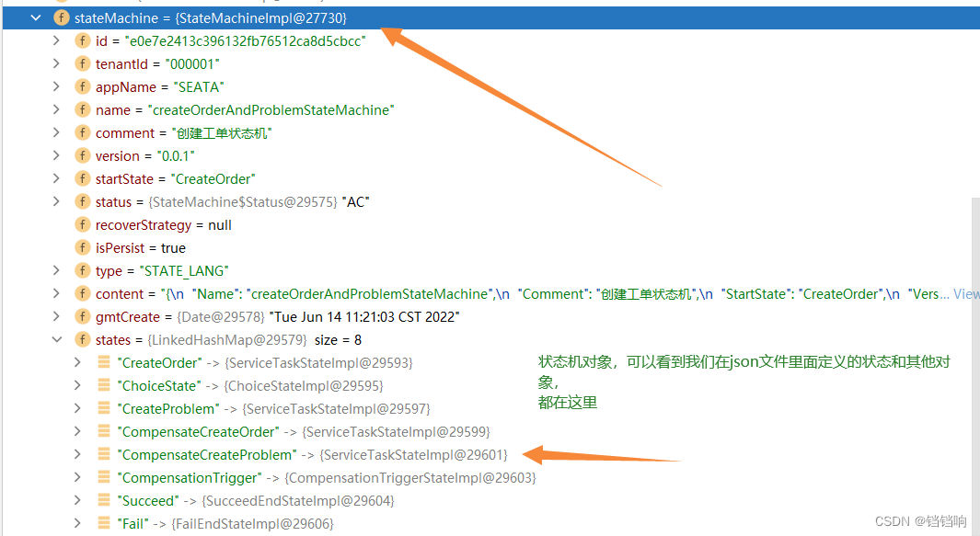Select the id value "e0e7e2413c396132fb76512ca8d5cbcc"
The height and width of the screenshot is (536, 980).
click(x=245, y=41)
